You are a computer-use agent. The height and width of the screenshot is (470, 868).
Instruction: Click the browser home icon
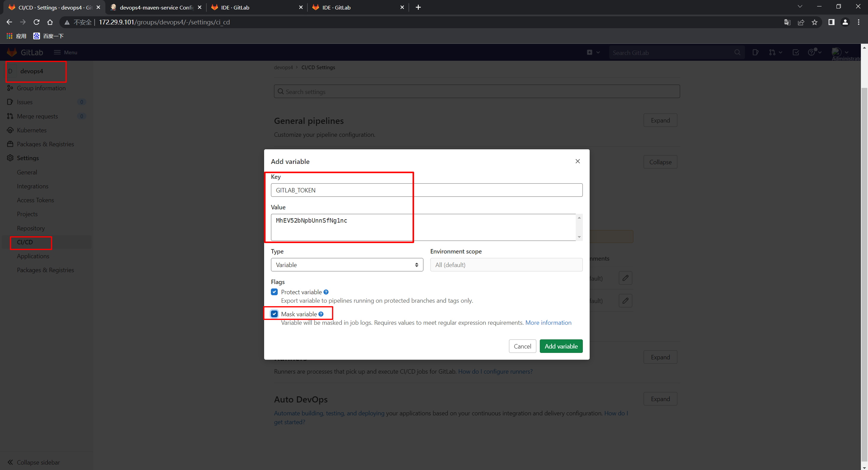[x=50, y=22]
